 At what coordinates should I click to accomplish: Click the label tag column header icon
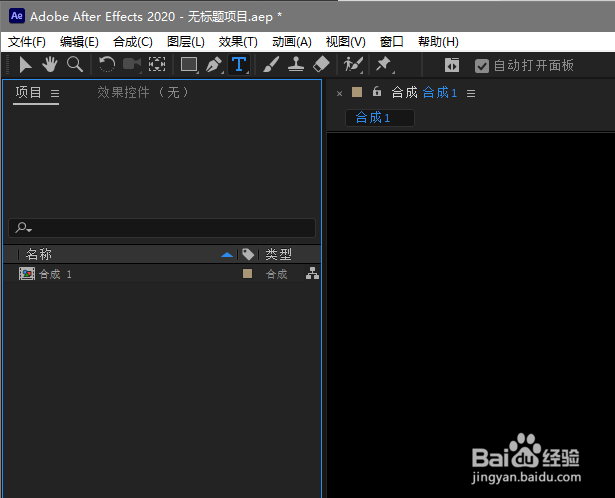tap(248, 254)
